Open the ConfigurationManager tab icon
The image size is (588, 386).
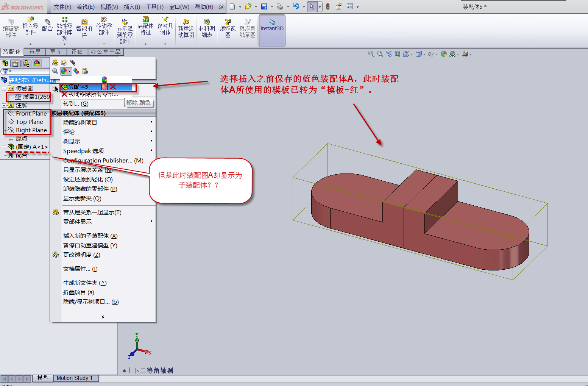point(26,63)
